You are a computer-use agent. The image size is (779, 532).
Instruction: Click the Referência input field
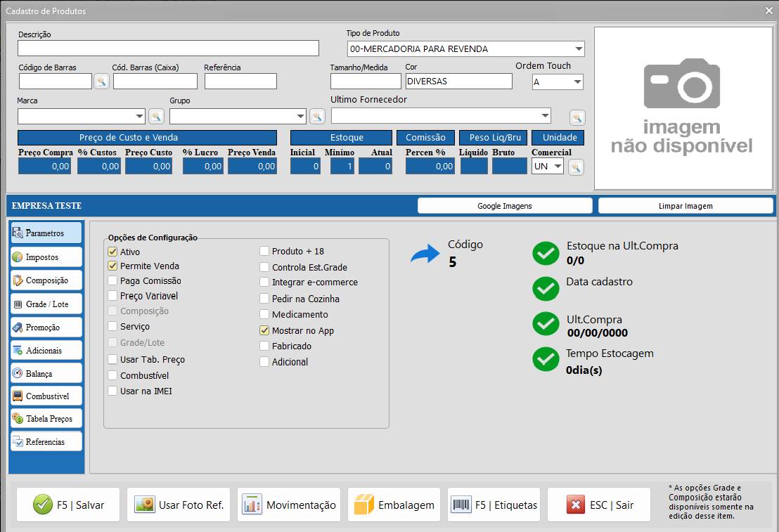click(x=240, y=81)
